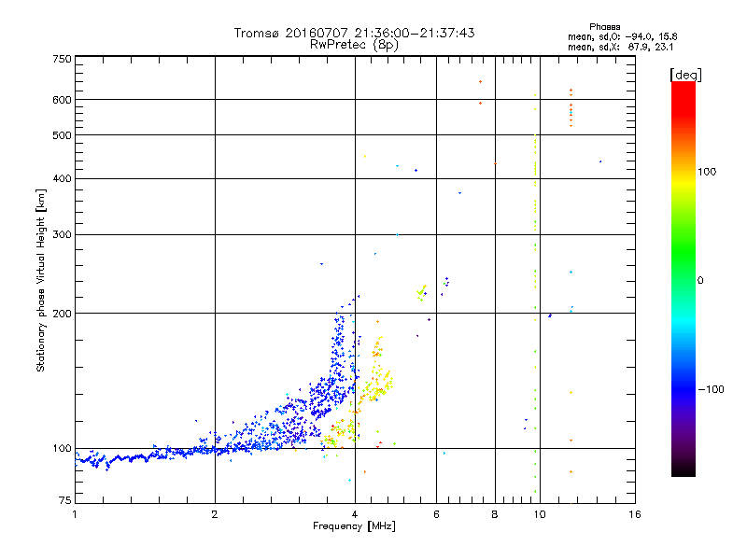Screen dimensions: 747x560
Task: Click the y-axis tick label '75'
Action: coord(65,500)
